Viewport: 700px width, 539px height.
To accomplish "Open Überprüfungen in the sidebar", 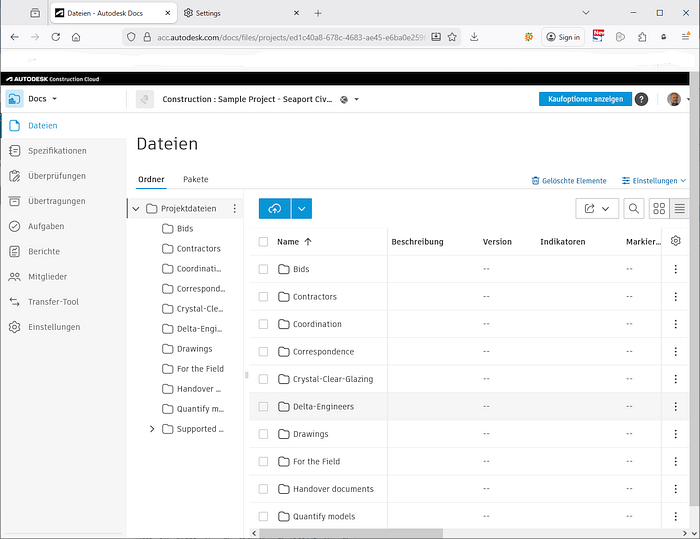I will click(57, 176).
